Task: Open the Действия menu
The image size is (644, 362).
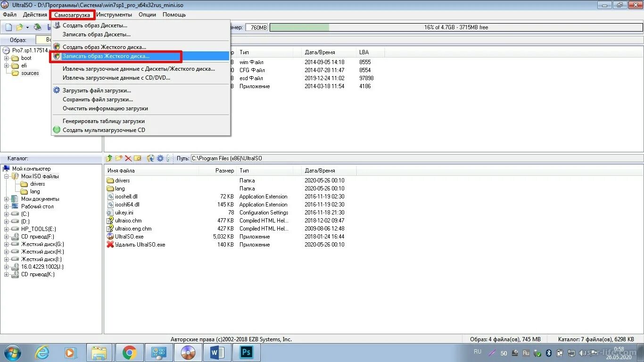Action: click(x=35, y=15)
